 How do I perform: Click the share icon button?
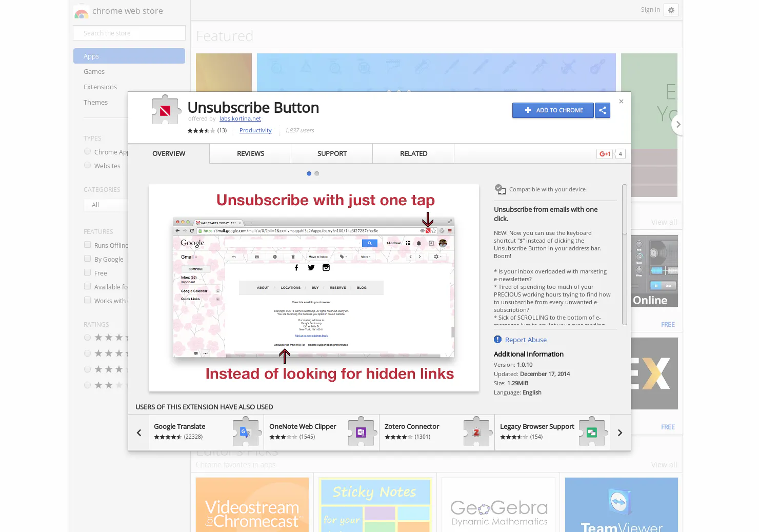point(603,110)
